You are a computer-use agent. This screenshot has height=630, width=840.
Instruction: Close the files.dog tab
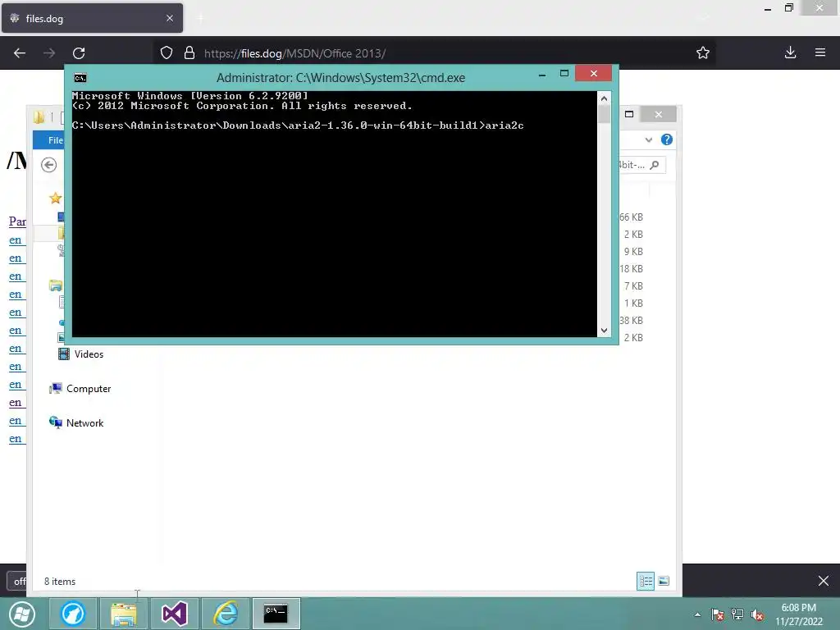point(170,18)
